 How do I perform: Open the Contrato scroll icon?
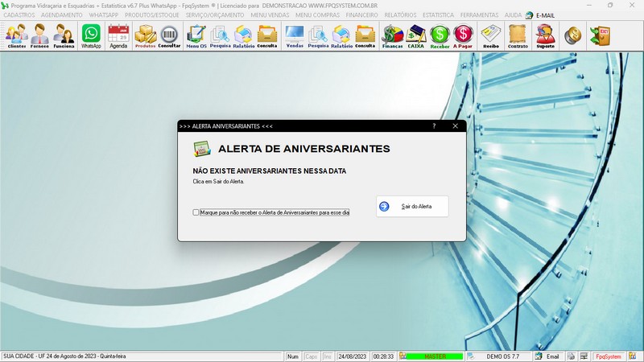(x=518, y=36)
